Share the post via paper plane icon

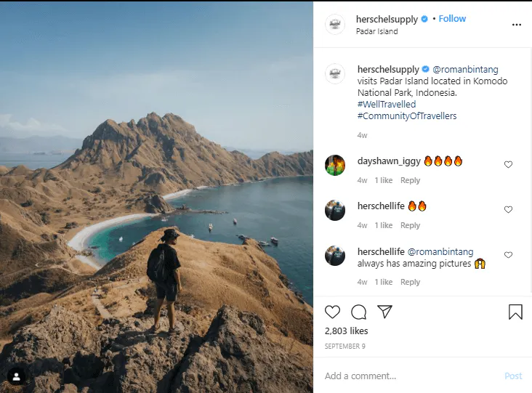tap(385, 312)
